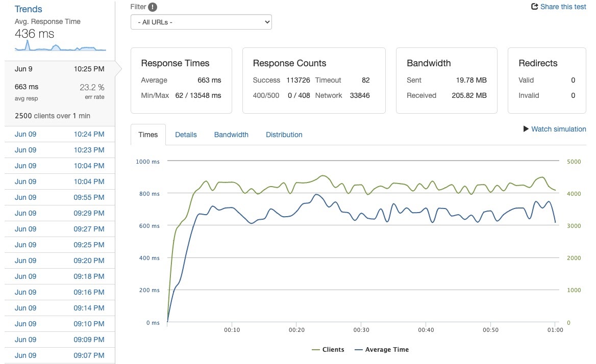The width and height of the screenshot is (596, 364).
Task: Open the Jun 09 09:20 PM test
Action: coord(59,261)
